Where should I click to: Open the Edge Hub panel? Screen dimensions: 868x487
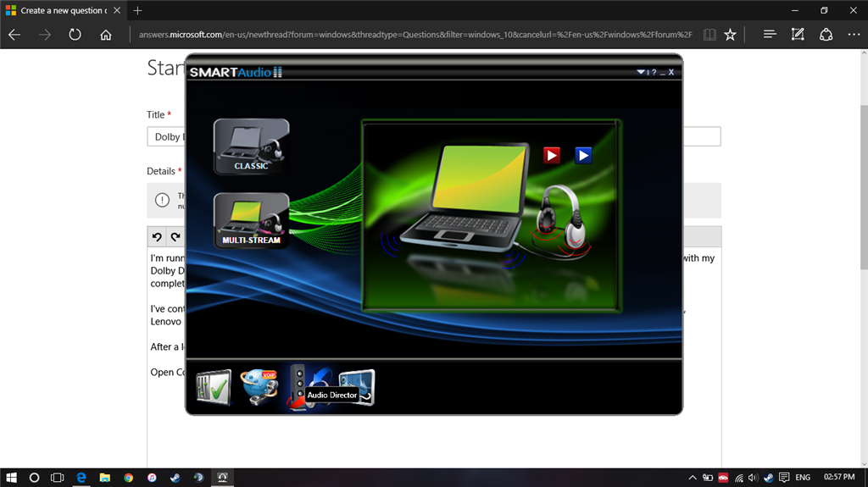[x=770, y=35]
